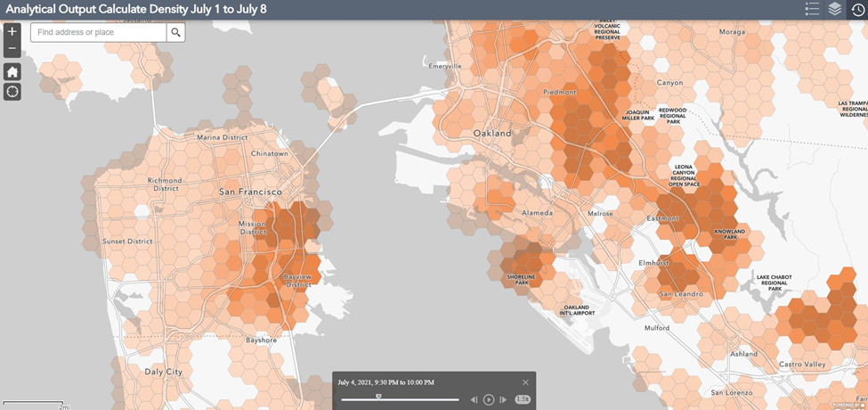Open the Legend widget in header
This screenshot has width=868, height=410.
(812, 10)
